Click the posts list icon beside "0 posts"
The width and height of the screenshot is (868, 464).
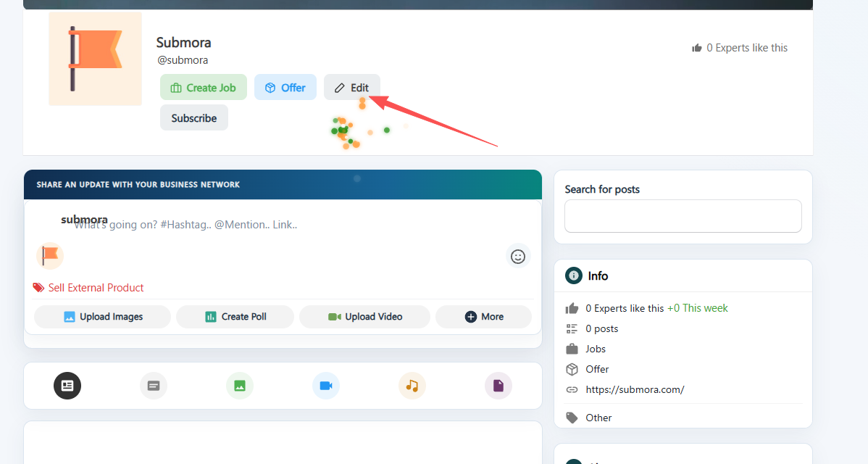(x=572, y=329)
